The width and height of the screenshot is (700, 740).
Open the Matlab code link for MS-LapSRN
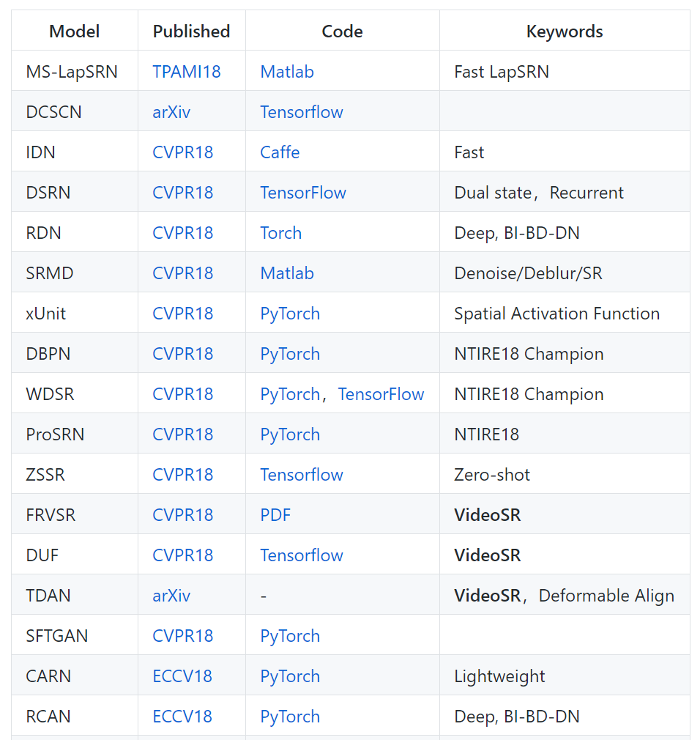(286, 72)
